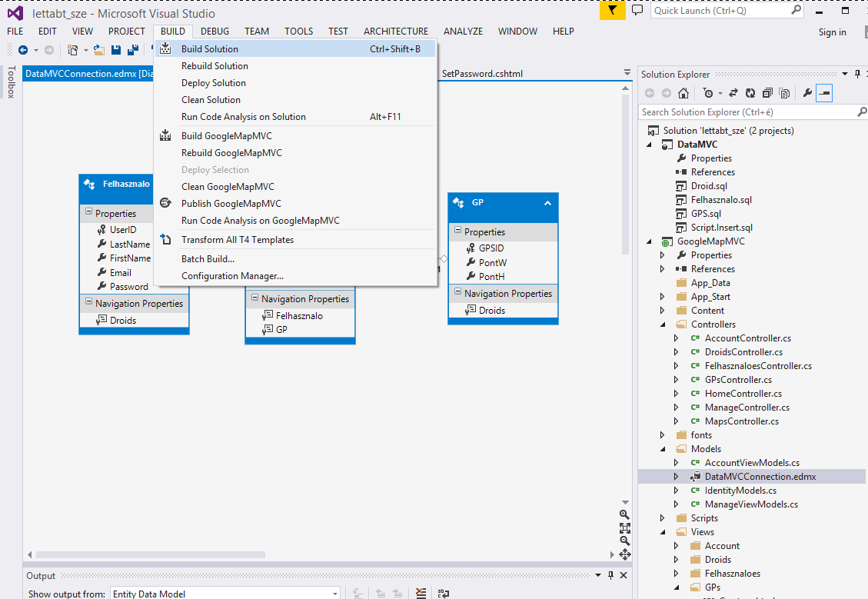Viewport: 868px width, 599px height.
Task: Click the Quick Launch search box
Action: (x=727, y=11)
